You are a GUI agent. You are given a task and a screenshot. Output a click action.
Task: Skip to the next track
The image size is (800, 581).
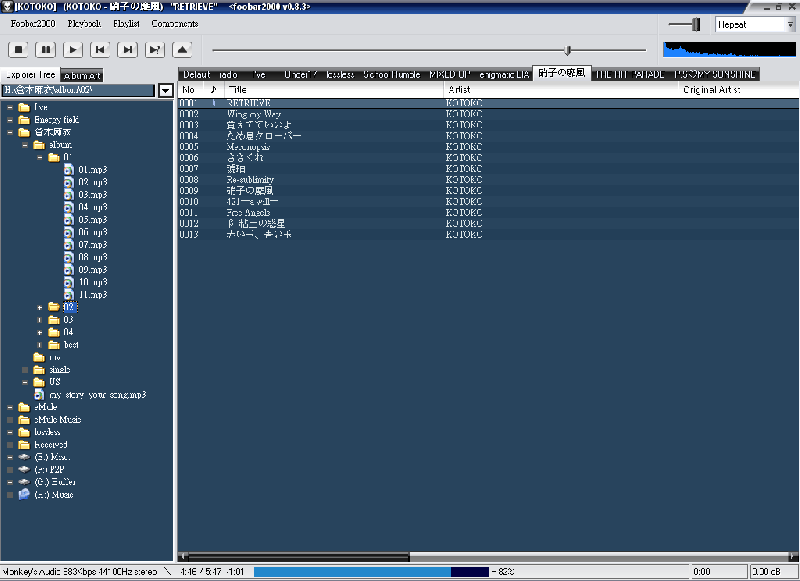pyautogui.click(x=127, y=48)
